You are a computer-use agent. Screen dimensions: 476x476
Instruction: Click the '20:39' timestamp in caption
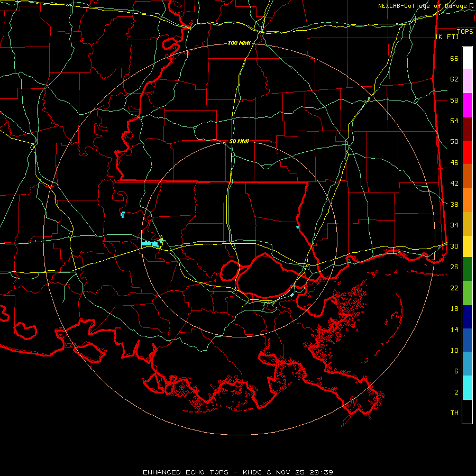coord(321,472)
